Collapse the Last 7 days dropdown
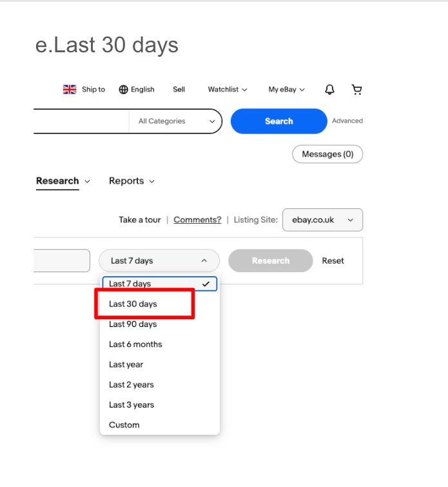Image resolution: width=448 pixels, height=487 pixels. [159, 261]
